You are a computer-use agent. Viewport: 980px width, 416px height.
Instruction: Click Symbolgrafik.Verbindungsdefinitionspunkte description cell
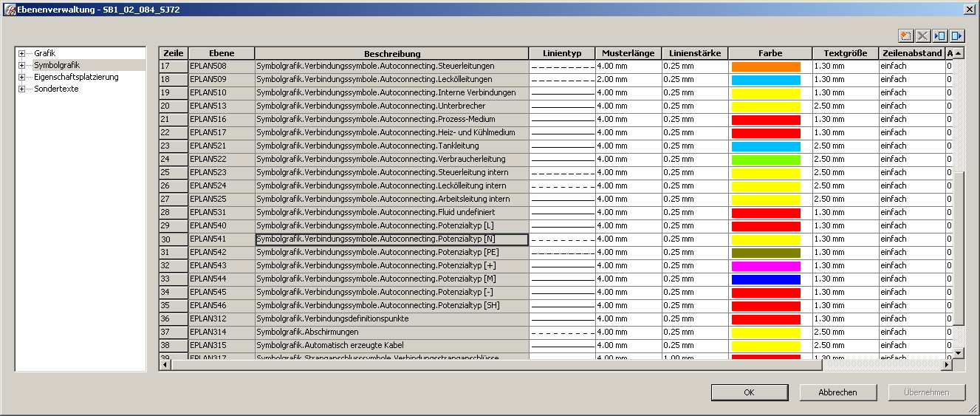point(392,319)
